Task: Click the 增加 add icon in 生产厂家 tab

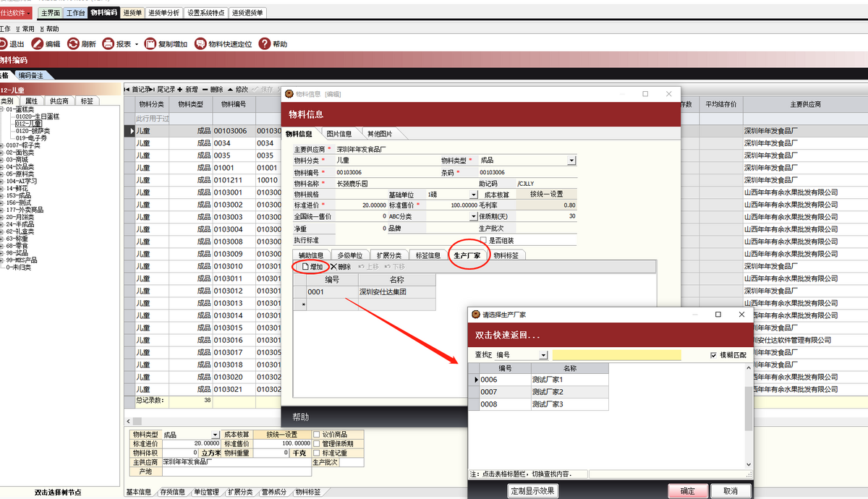Action: (x=305, y=267)
